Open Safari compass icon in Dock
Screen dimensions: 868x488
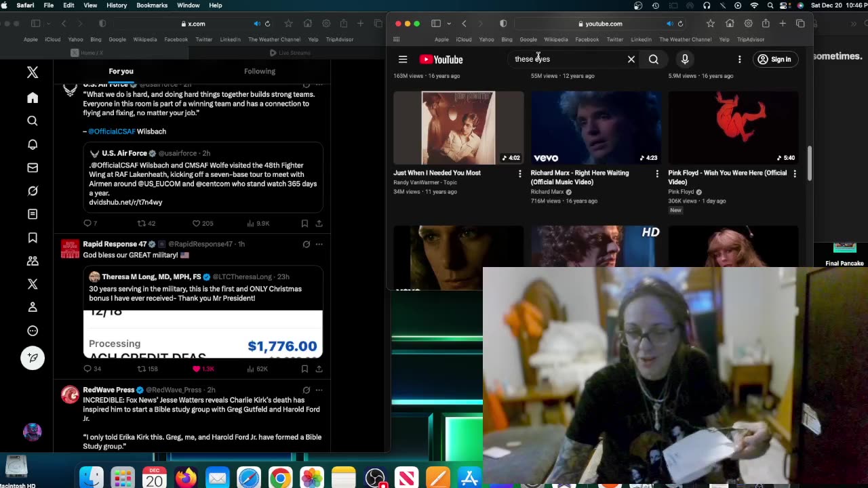point(249,478)
